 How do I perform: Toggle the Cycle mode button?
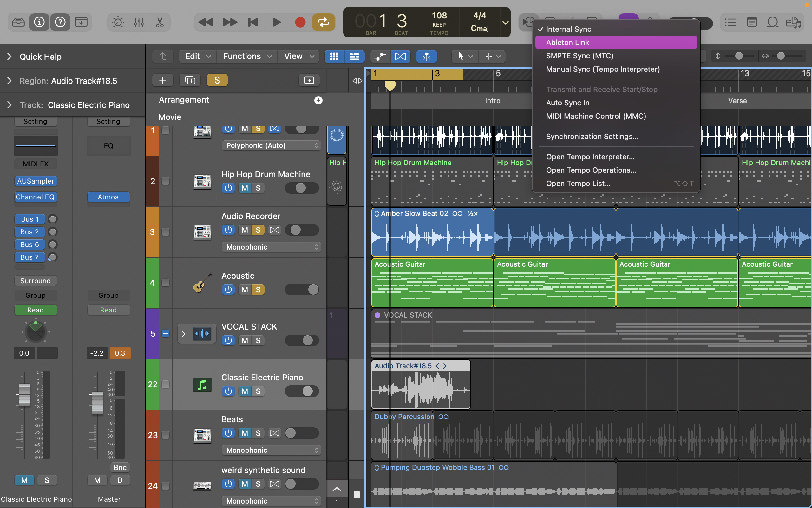pyautogui.click(x=324, y=22)
